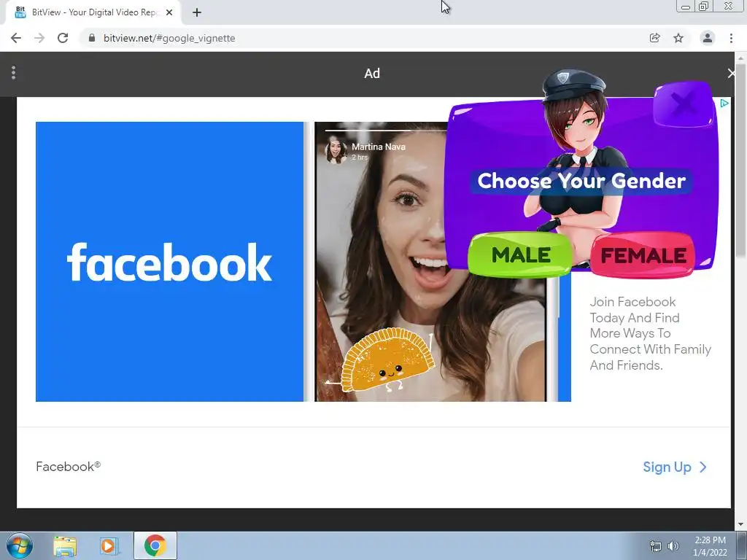Click the 'Choose Your Gender' heading

click(581, 181)
